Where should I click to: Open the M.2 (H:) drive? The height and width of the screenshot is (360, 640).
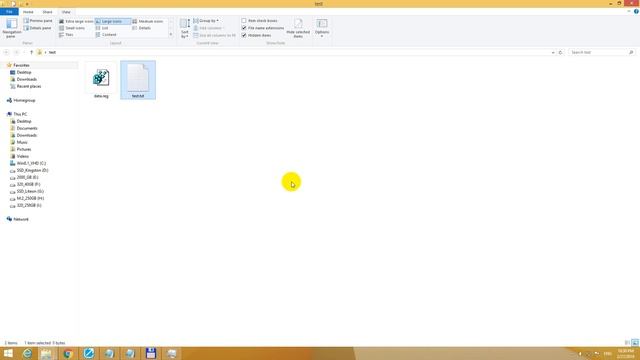pos(30,198)
